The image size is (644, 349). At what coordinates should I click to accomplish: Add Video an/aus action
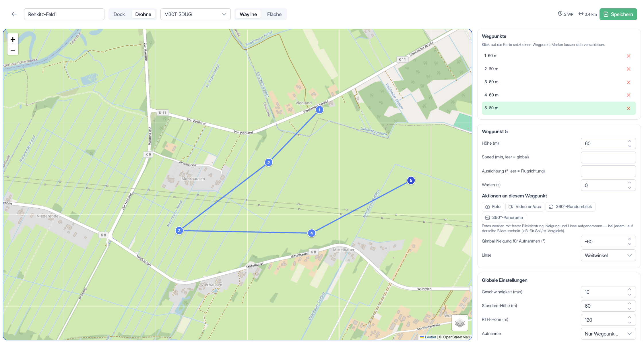point(525,207)
